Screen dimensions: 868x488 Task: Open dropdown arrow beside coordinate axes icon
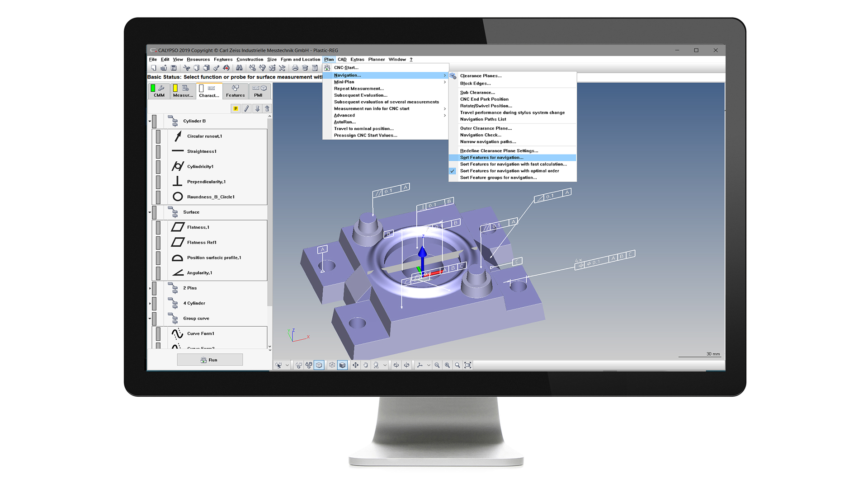[x=429, y=365]
